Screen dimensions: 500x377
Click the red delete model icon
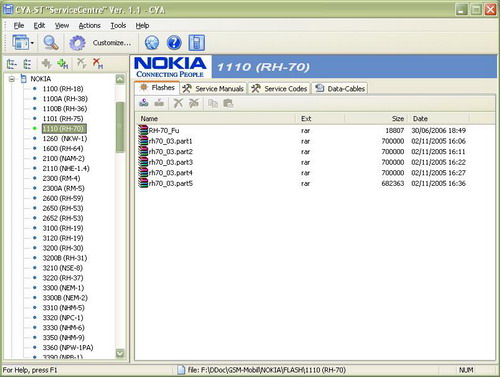click(x=98, y=63)
